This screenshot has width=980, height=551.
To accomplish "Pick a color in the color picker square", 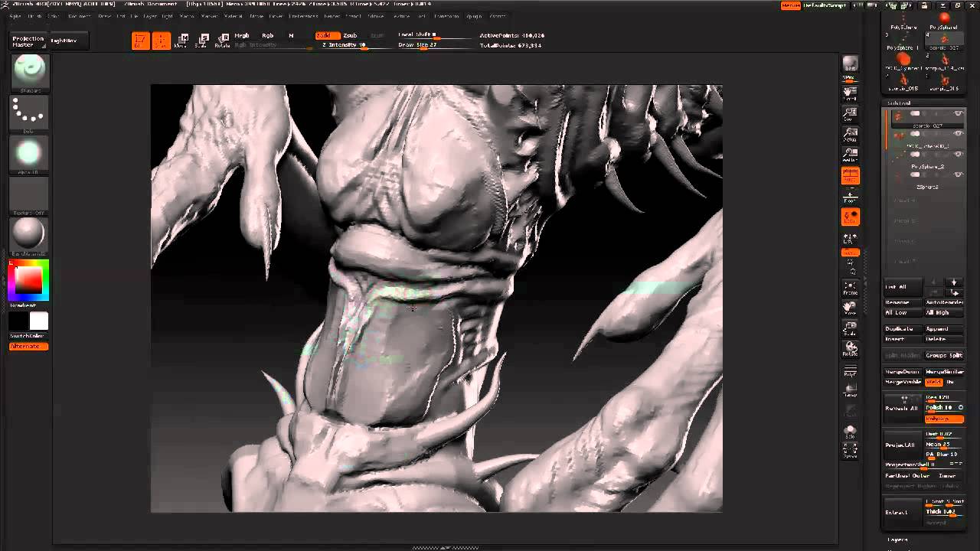I will coord(29,281).
